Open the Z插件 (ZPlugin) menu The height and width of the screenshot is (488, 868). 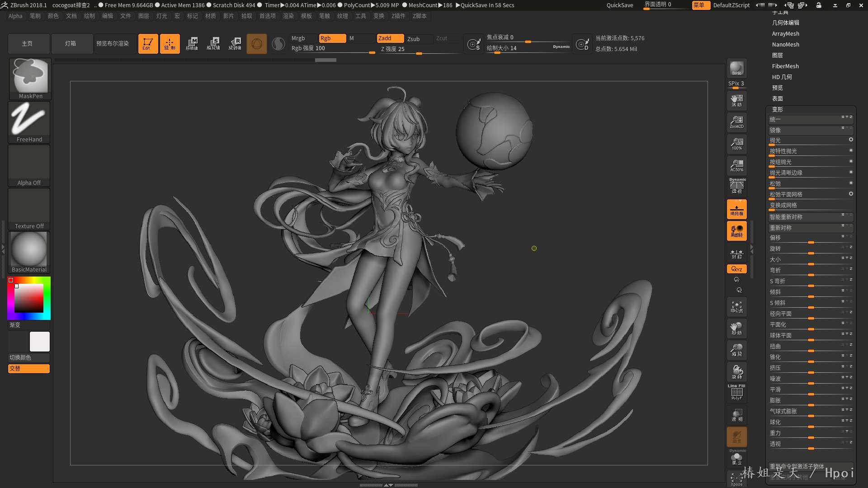[398, 16]
